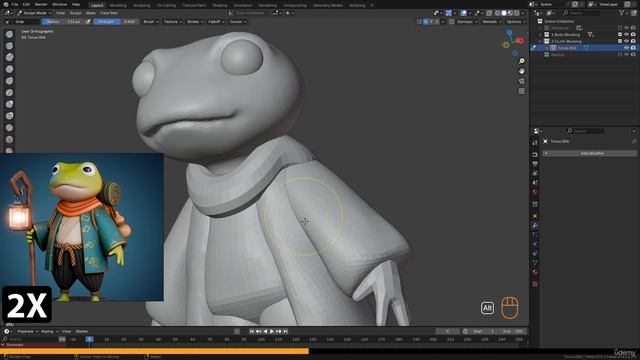
Task: Expand the 1.Body Blocking collection
Action: tap(540, 35)
